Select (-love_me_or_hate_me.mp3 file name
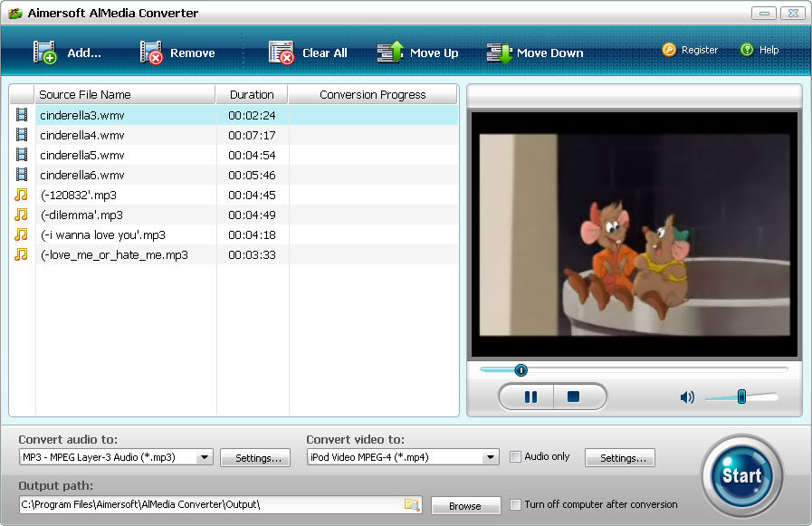 (x=114, y=254)
